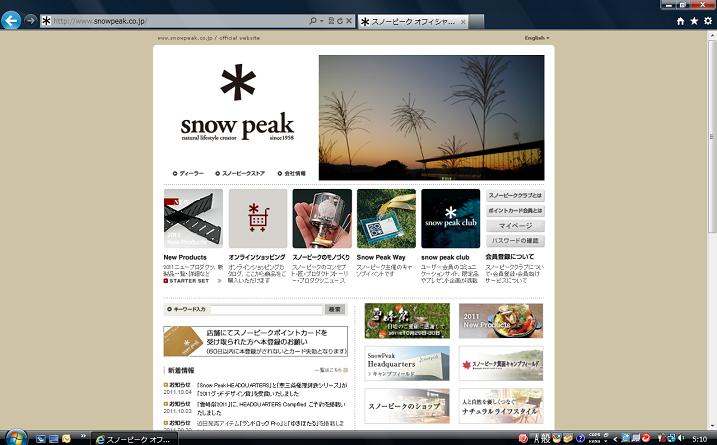Click the red shopping cart icon

click(x=258, y=218)
